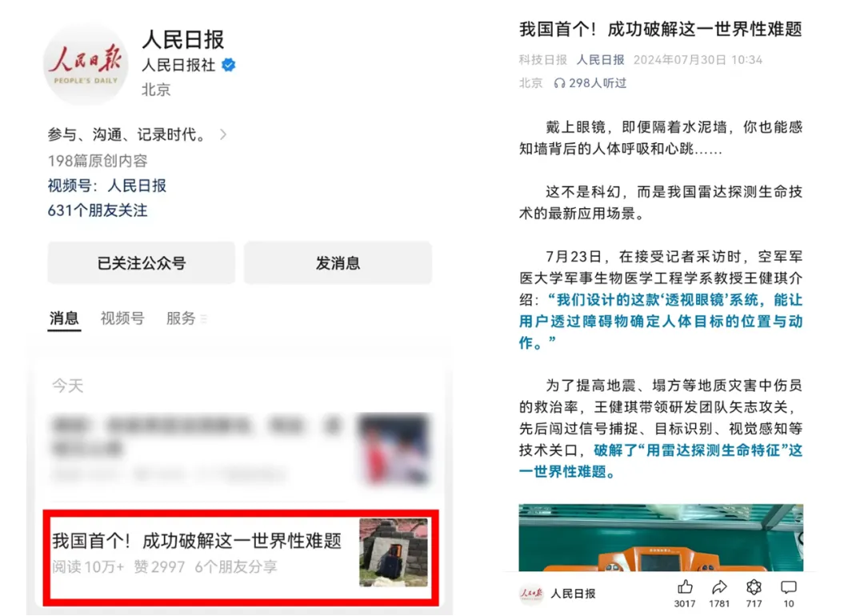Tap the flower-shaped 717 icon
The width and height of the screenshot is (864, 616).
[754, 587]
